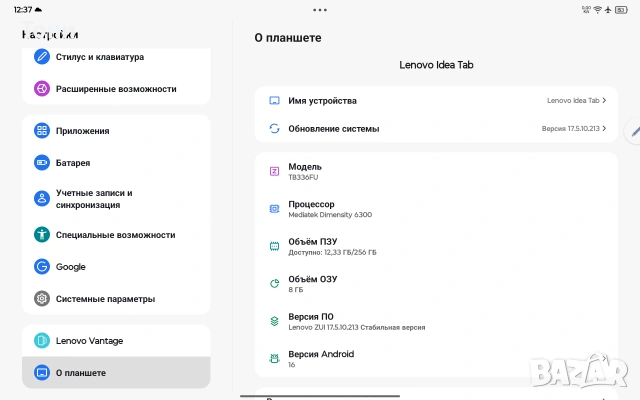
Task: Open the Lenovo Vantage entry
Action: pyautogui.click(x=116, y=340)
